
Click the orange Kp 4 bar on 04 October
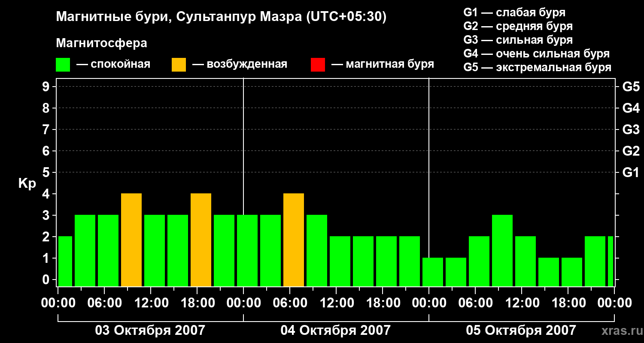coord(294,240)
